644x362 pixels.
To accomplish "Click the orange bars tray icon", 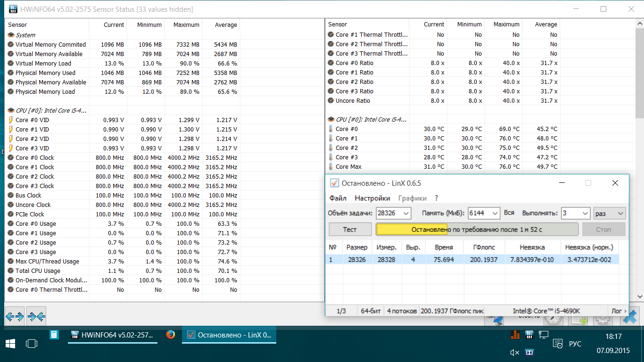I will 515,335.
